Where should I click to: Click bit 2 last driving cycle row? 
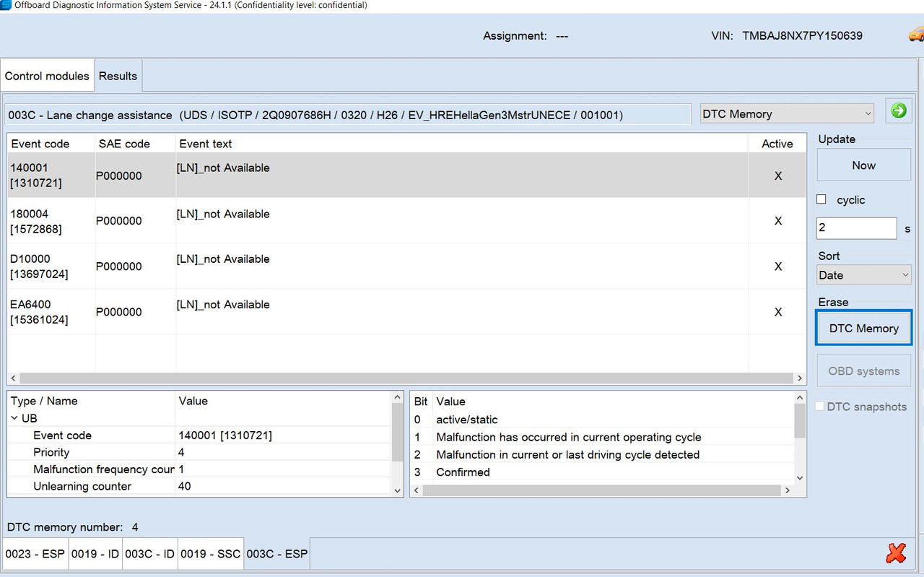pyautogui.click(x=602, y=455)
